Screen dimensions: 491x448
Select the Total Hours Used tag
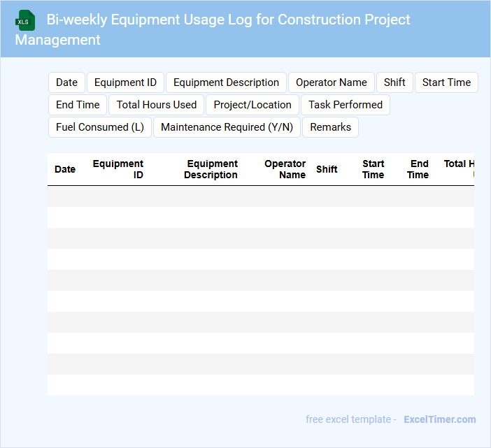pyautogui.click(x=157, y=105)
